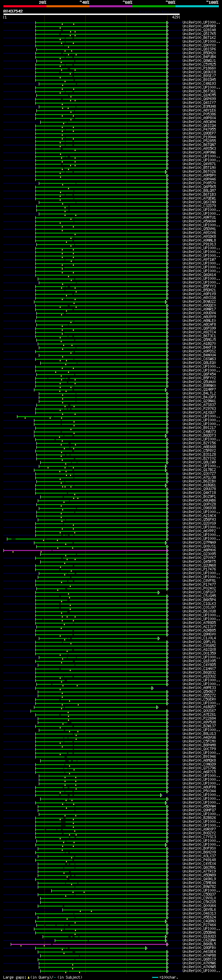Select the UniRef100_C6FGX7 label
The image size is (222, 980).
(x=199, y=592)
